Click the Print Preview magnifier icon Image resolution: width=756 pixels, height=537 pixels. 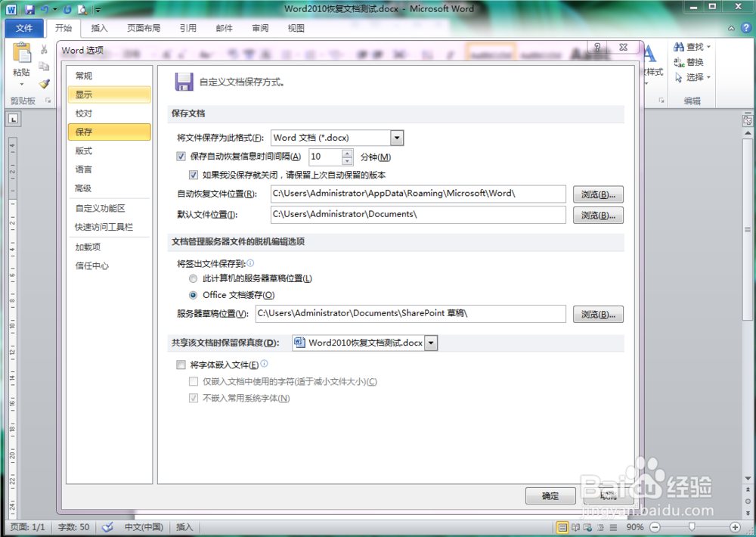pyautogui.click(x=82, y=9)
